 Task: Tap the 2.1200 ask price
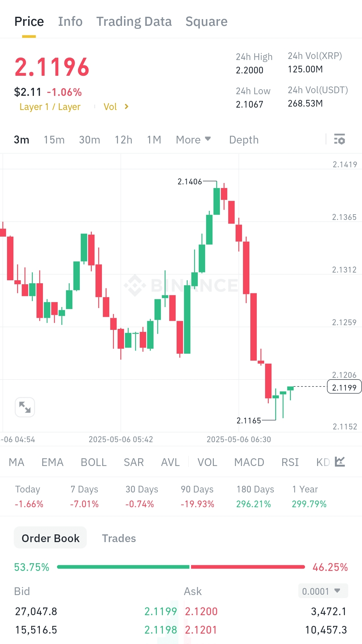201,611
